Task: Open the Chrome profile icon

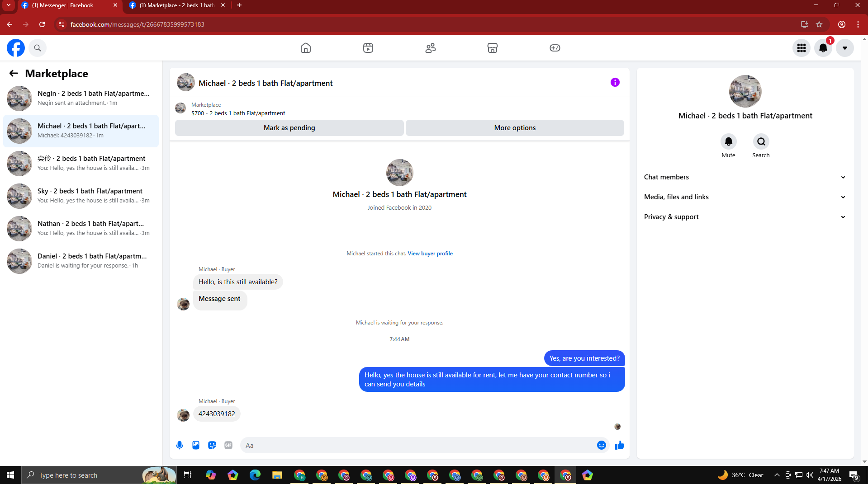Action: coord(842,24)
